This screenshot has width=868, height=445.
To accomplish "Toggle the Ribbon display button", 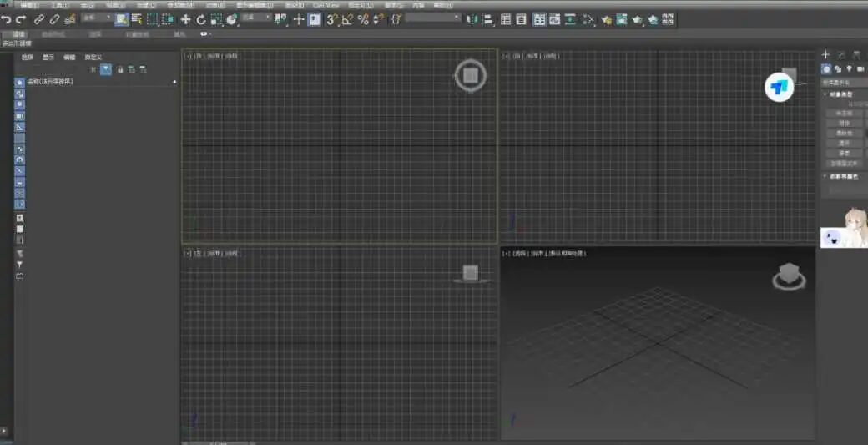I will click(539, 20).
